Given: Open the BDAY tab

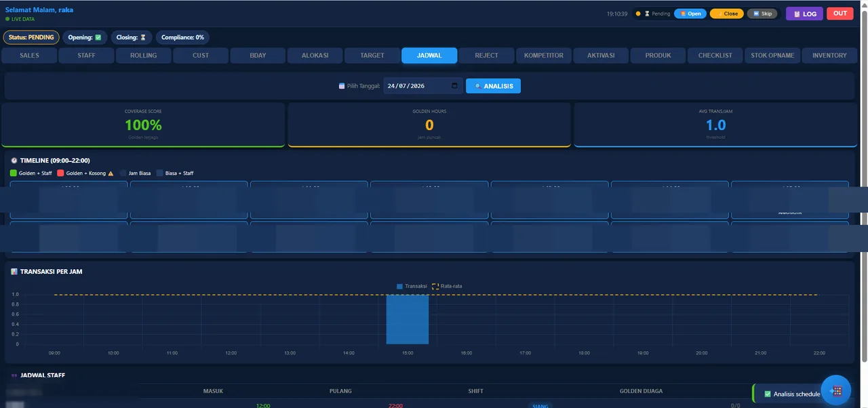Looking at the screenshot, I should coord(258,56).
